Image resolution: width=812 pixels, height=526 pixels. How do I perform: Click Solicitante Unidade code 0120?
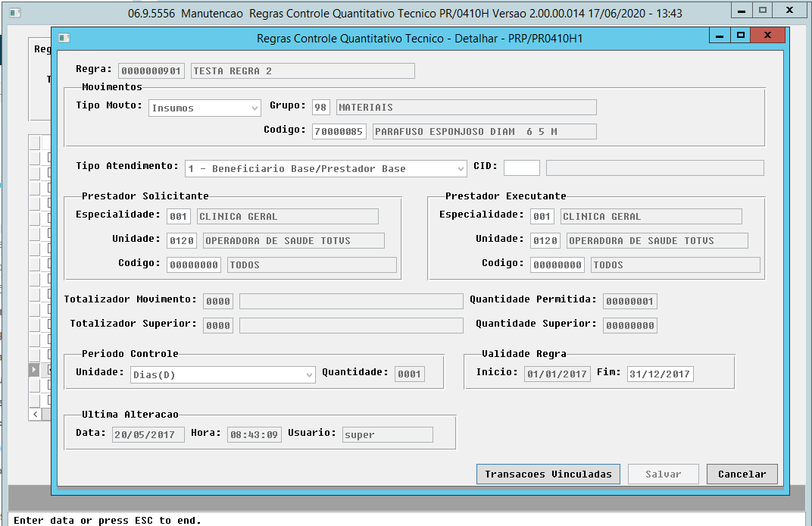pyautogui.click(x=182, y=241)
